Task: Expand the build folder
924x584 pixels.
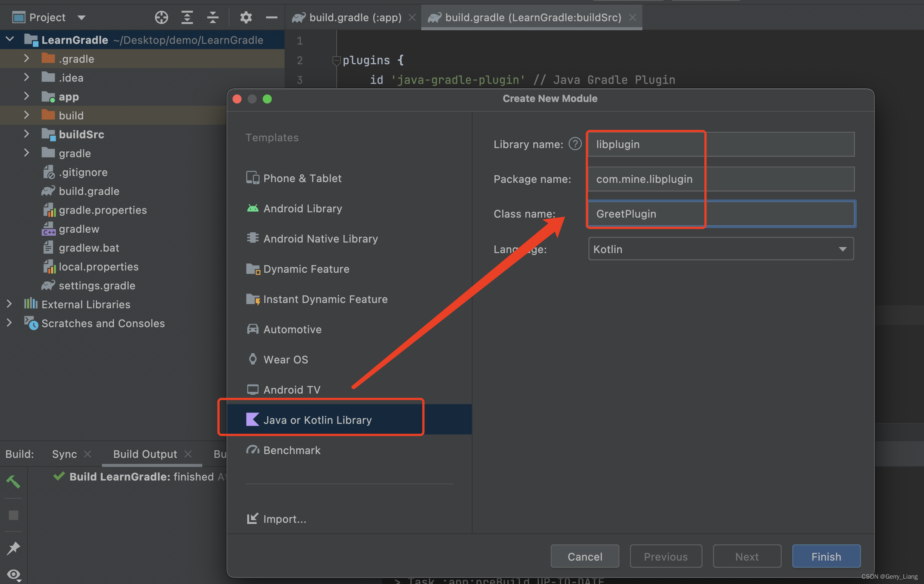Action: [26, 115]
